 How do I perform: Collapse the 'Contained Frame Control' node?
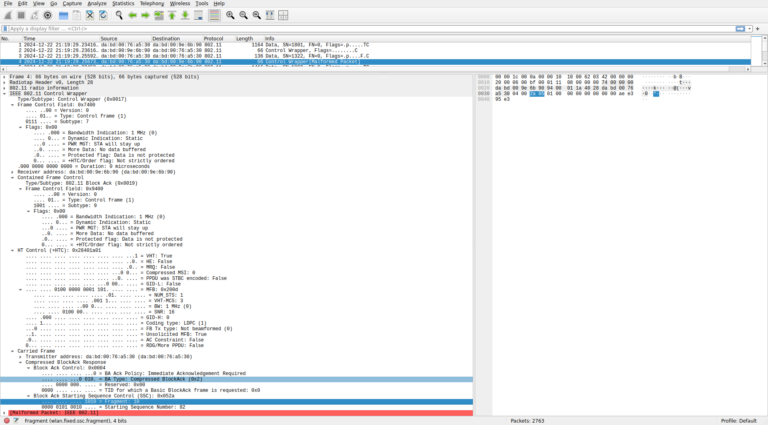click(x=13, y=178)
